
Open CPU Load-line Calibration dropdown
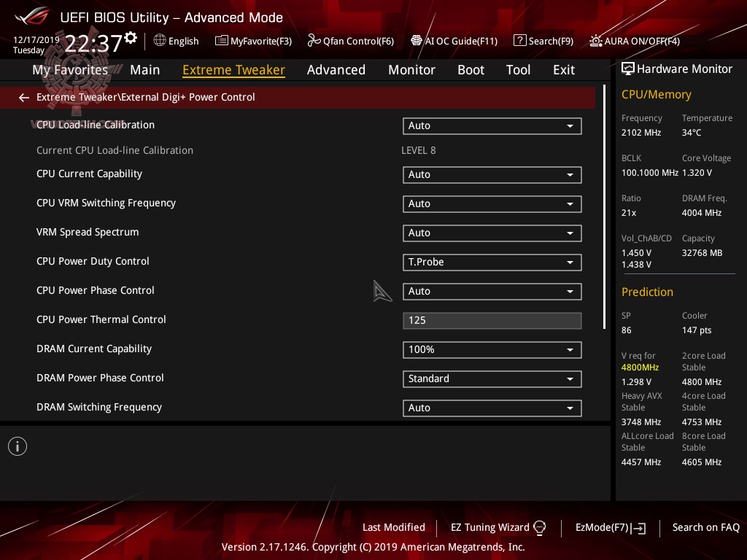[x=492, y=125]
